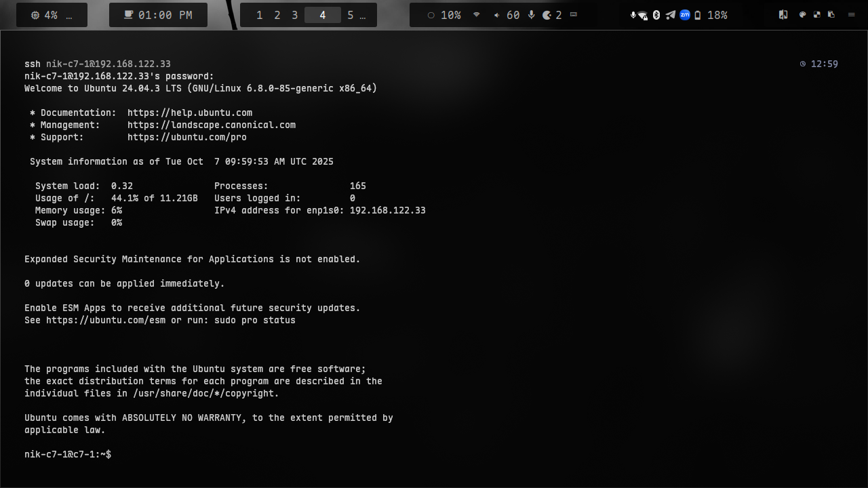Click the clipboard copy icon in bar

click(x=831, y=15)
